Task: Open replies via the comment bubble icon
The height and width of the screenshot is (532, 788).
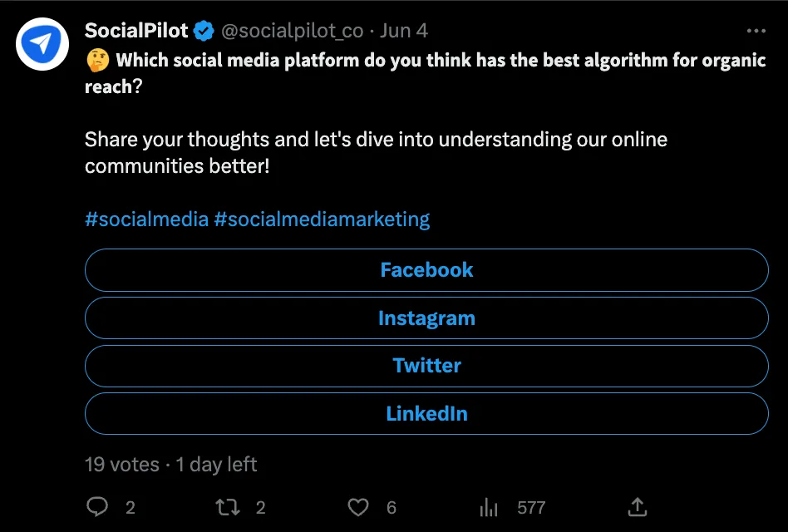Action: coord(97,507)
